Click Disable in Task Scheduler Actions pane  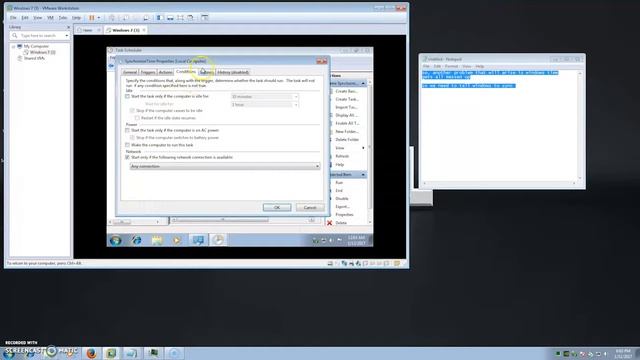(x=342, y=199)
